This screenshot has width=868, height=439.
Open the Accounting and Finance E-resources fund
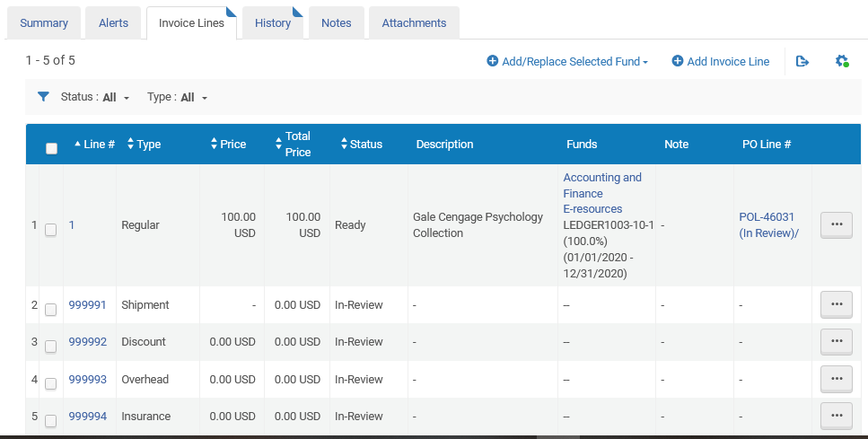[602, 193]
